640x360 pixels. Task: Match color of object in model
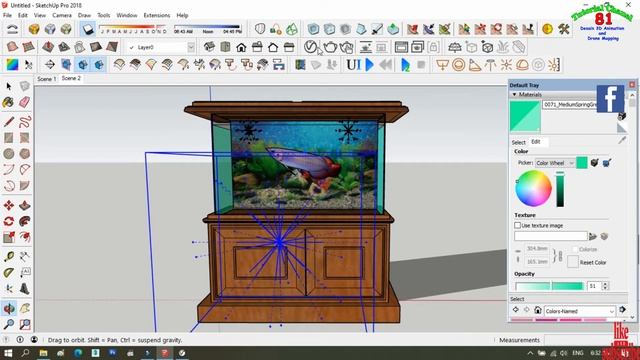point(594,162)
